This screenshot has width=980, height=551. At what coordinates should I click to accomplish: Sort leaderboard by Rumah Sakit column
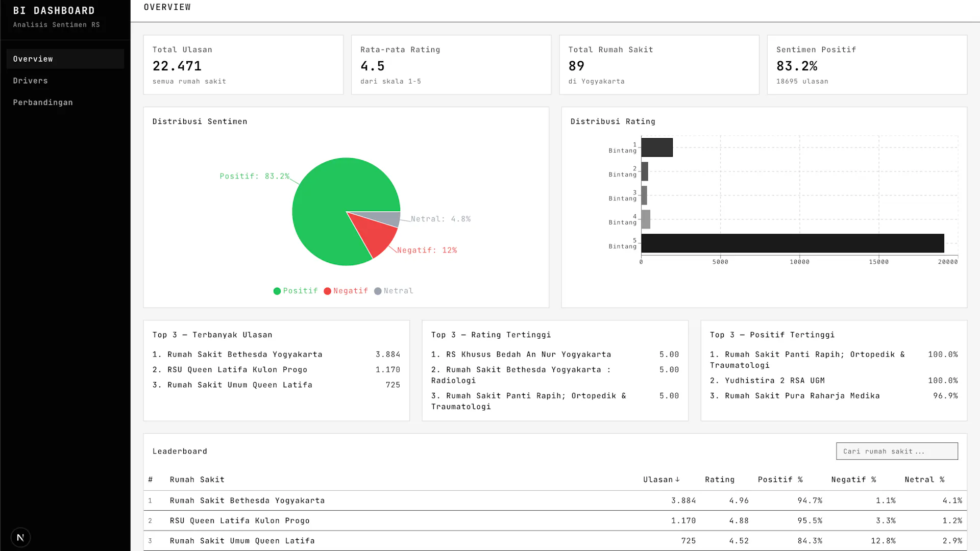(x=197, y=480)
